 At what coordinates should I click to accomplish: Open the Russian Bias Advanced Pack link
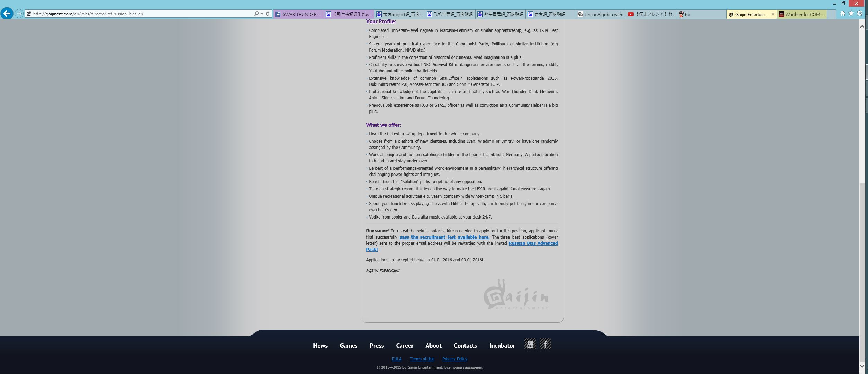[x=533, y=243]
